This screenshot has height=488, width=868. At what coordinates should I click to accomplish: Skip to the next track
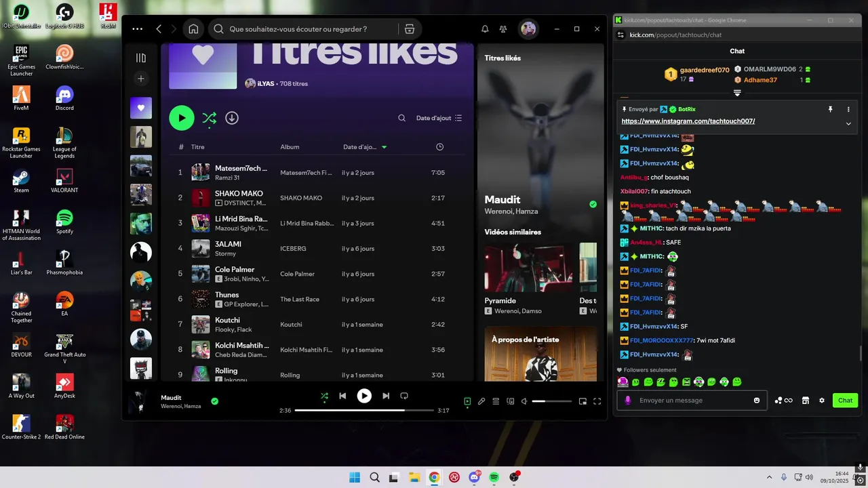click(x=386, y=396)
